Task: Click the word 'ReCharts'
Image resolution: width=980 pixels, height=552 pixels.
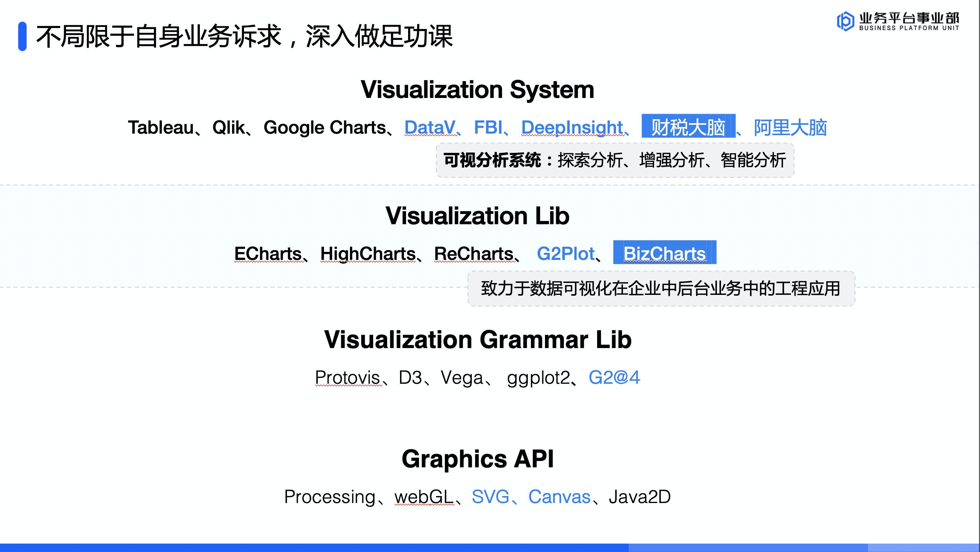Action: click(474, 254)
